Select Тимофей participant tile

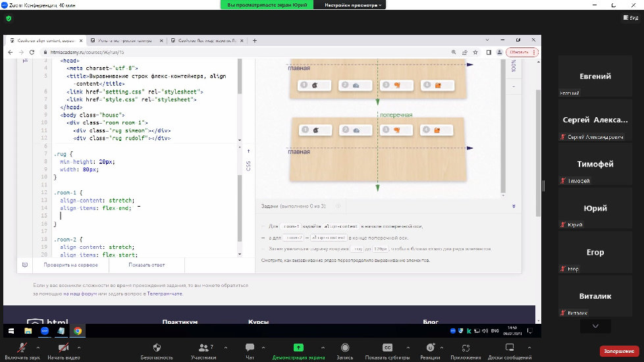point(595,164)
